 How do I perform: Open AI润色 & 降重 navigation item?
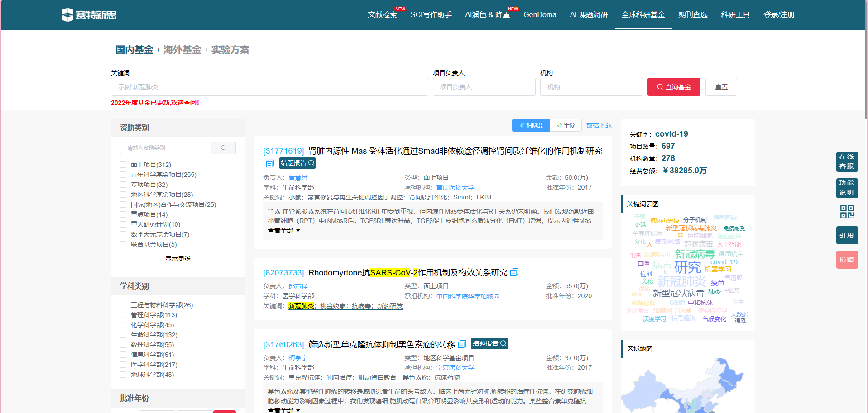point(488,15)
